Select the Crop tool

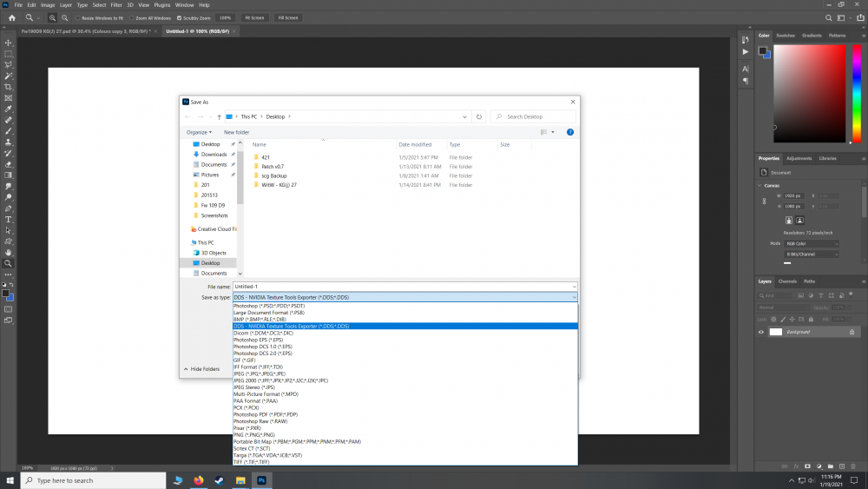point(9,87)
